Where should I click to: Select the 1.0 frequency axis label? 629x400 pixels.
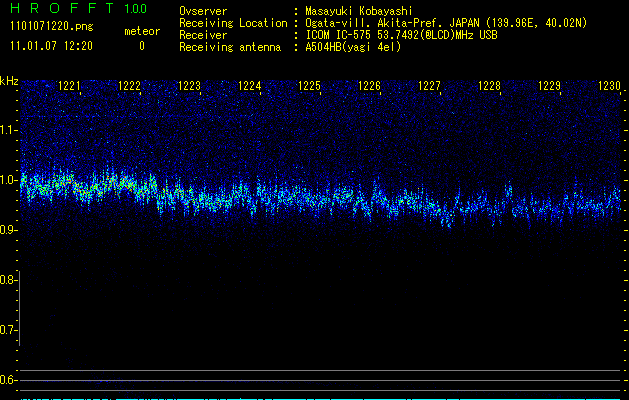(9, 180)
